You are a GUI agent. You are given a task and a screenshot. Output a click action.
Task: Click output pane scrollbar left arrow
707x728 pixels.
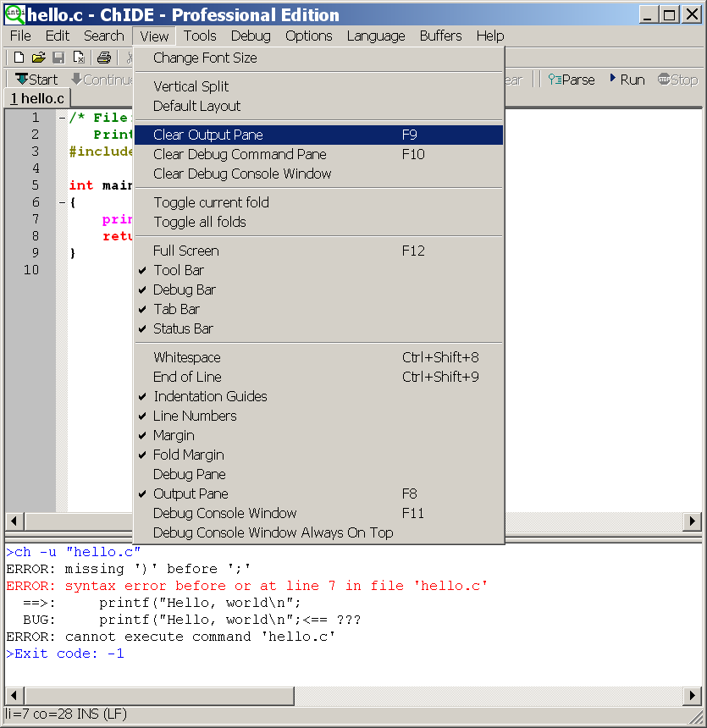pyautogui.click(x=14, y=696)
